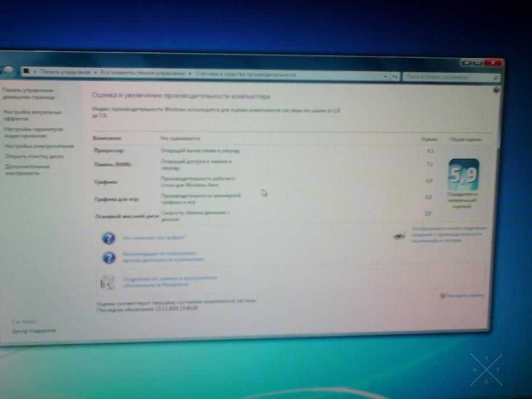Click the 'Память (RAM)' component row label
Viewport: 532px width, 399px height.
[113, 165]
